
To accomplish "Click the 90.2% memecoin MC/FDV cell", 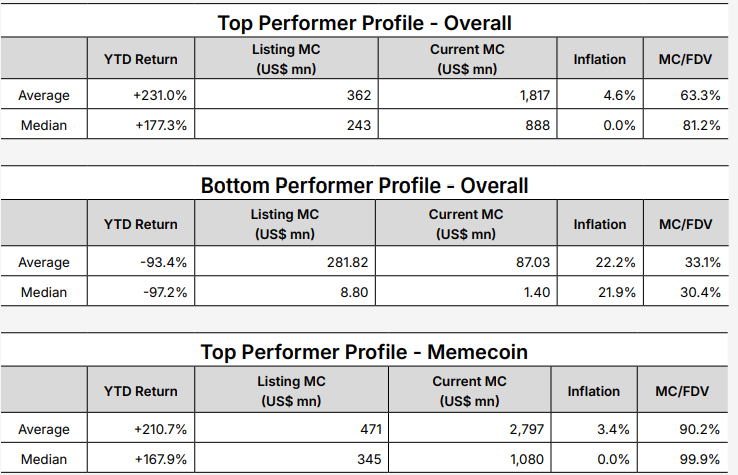I will [x=694, y=430].
